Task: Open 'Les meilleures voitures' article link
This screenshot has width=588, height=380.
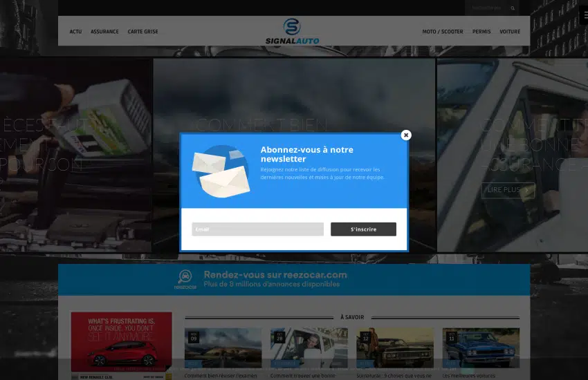Action: [x=468, y=375]
